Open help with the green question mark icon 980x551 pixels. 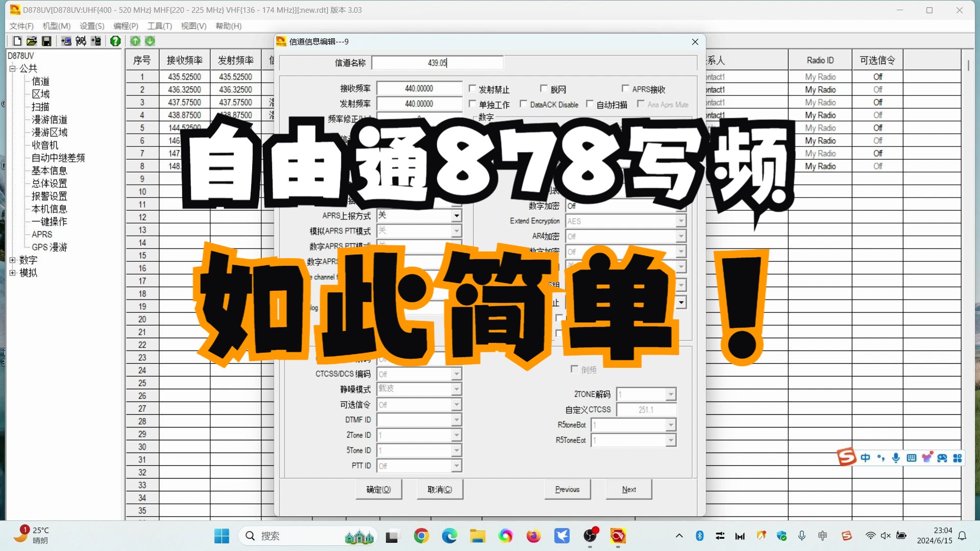click(115, 41)
